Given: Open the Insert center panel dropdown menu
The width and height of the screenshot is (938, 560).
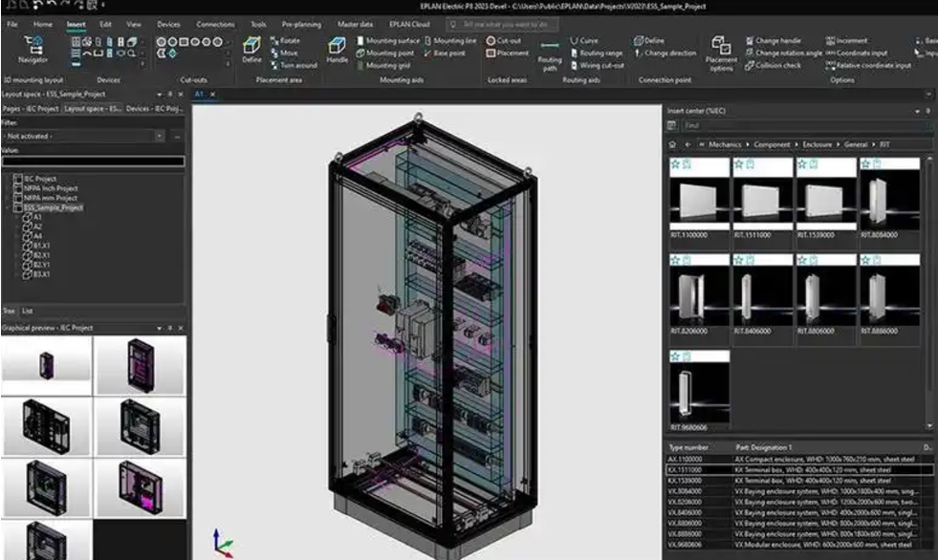Looking at the screenshot, I should coord(917,111).
